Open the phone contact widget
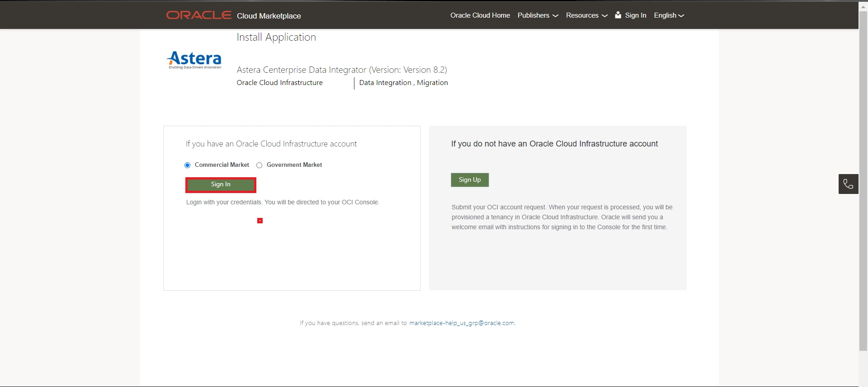868x387 pixels. (x=848, y=184)
